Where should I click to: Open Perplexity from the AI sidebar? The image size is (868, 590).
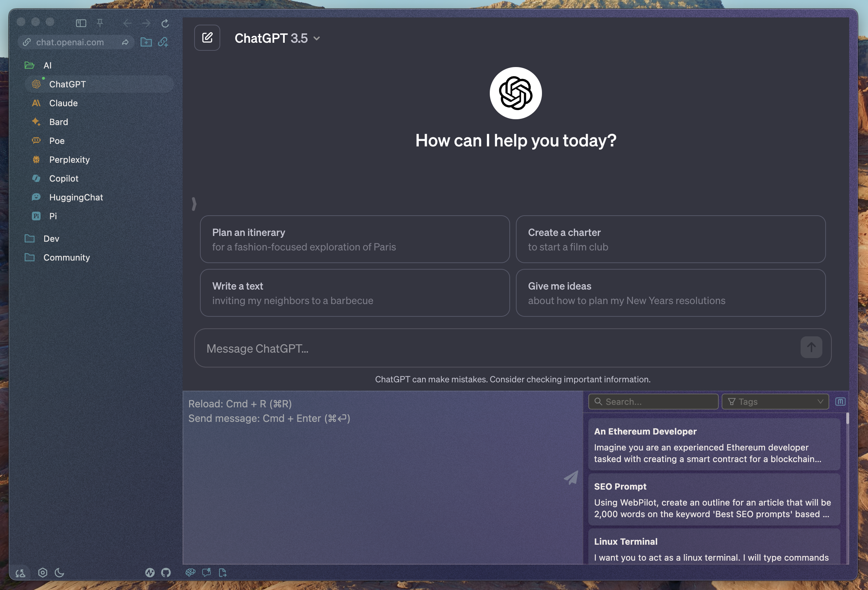click(69, 159)
